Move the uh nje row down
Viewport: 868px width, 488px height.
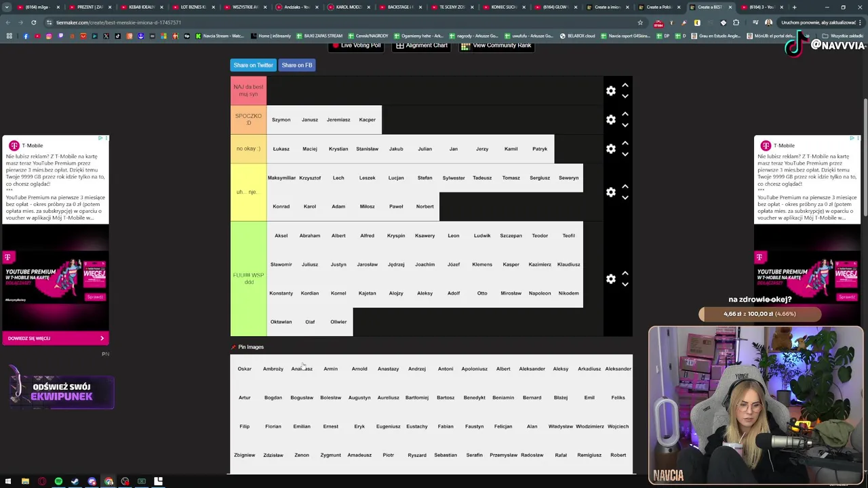click(625, 197)
